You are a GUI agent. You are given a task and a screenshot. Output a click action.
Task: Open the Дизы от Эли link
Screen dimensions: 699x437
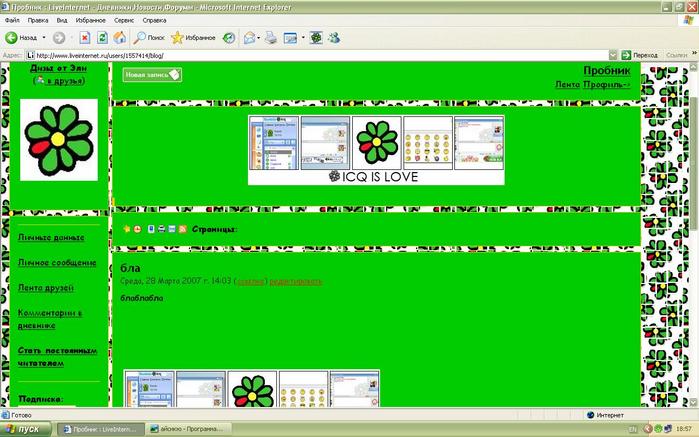coord(58,68)
